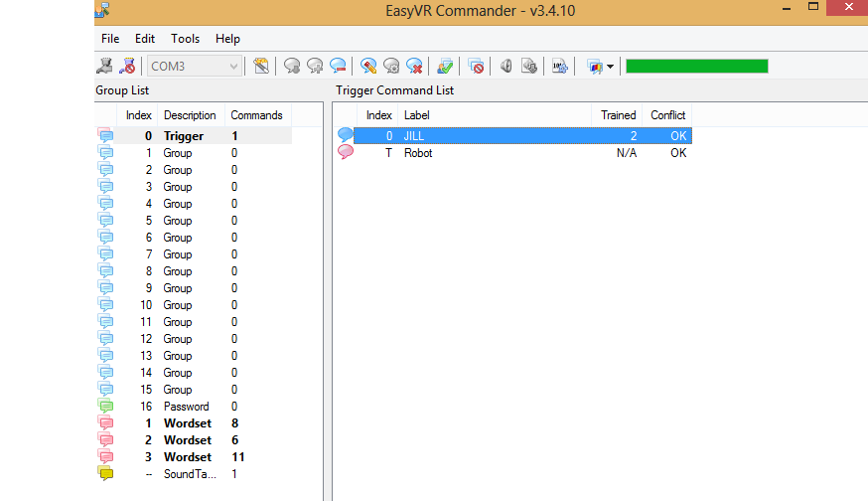Select Wordset 2 with 6 commands
Screen dimensions: 868x501
tap(194, 440)
